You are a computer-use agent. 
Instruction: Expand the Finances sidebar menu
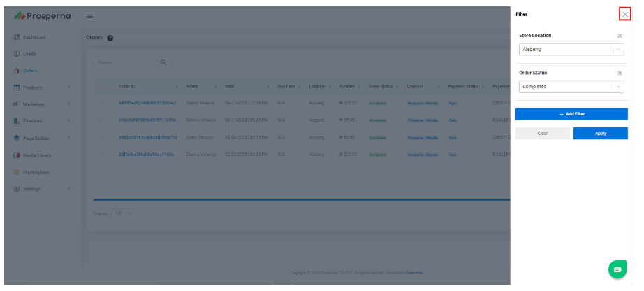[x=41, y=121]
